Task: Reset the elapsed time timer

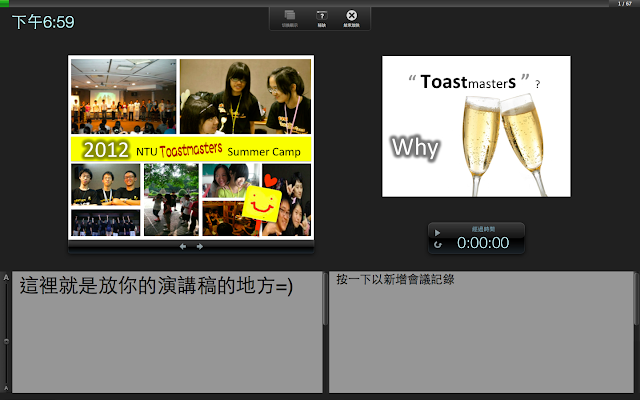Action: pos(438,245)
